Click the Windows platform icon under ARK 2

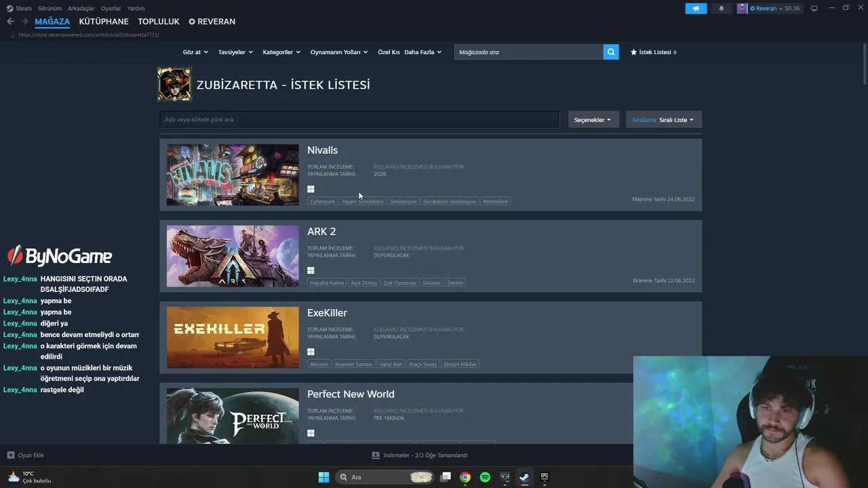(x=311, y=270)
